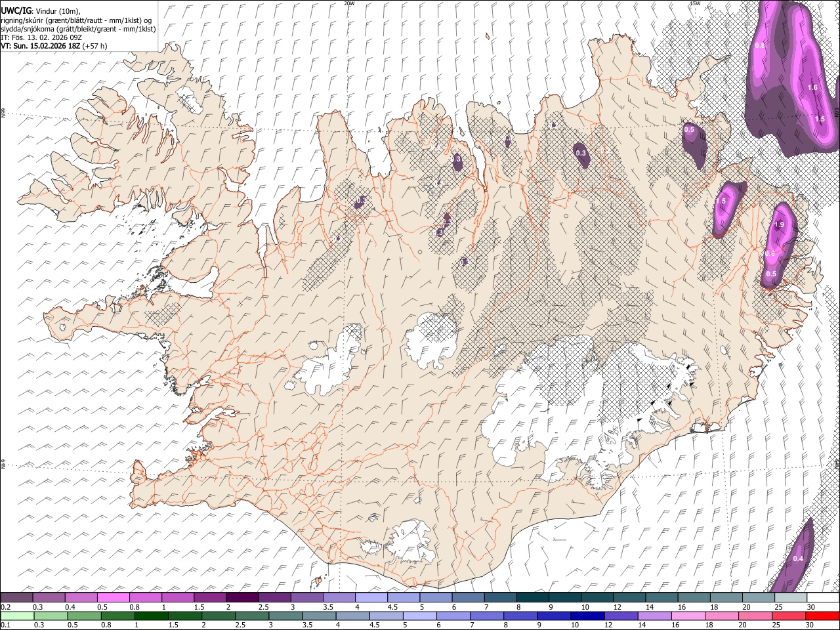
Task: Select the upper legend swatch between 25 and 30
Action: (x=791, y=598)
